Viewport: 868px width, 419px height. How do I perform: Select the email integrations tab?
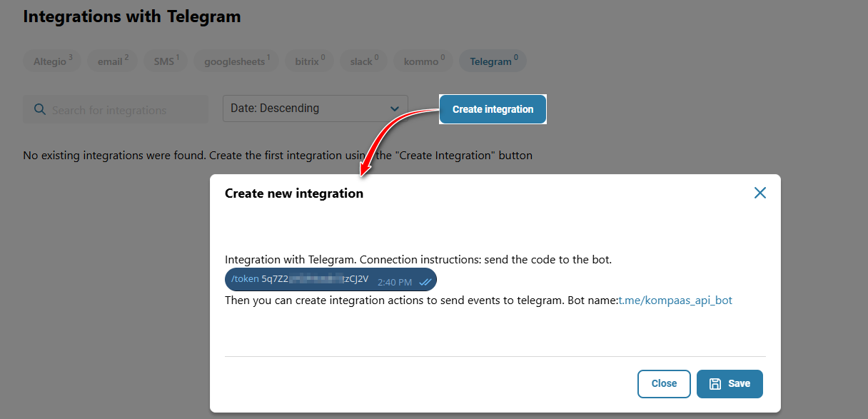click(113, 61)
